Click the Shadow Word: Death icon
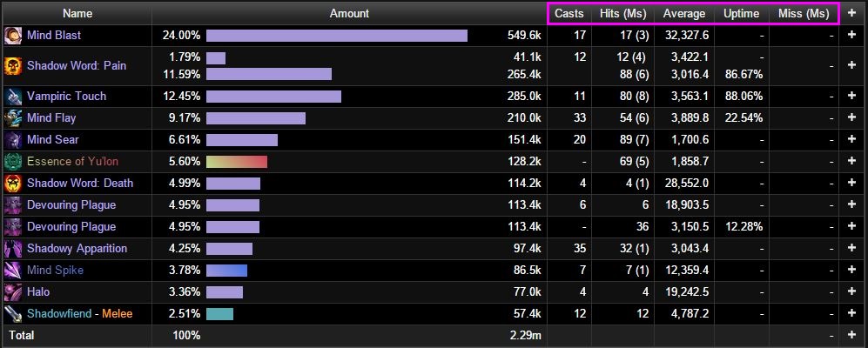 pyautogui.click(x=13, y=183)
